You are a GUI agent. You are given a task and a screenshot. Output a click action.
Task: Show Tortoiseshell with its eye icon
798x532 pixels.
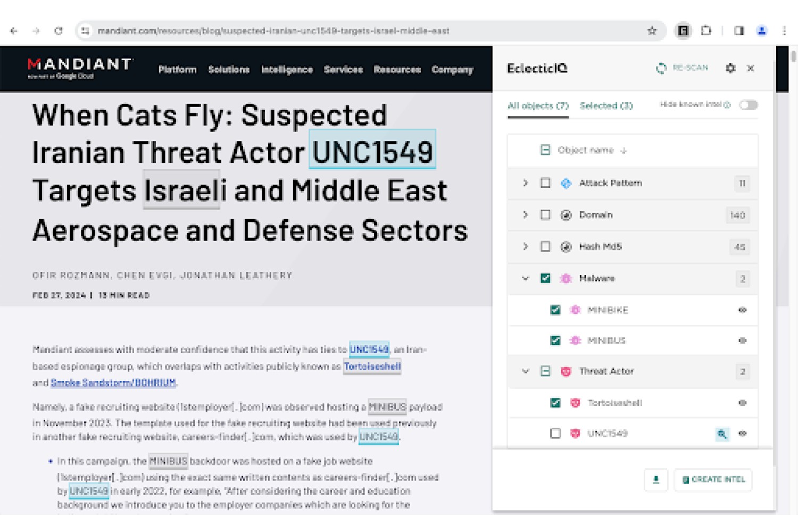click(743, 403)
